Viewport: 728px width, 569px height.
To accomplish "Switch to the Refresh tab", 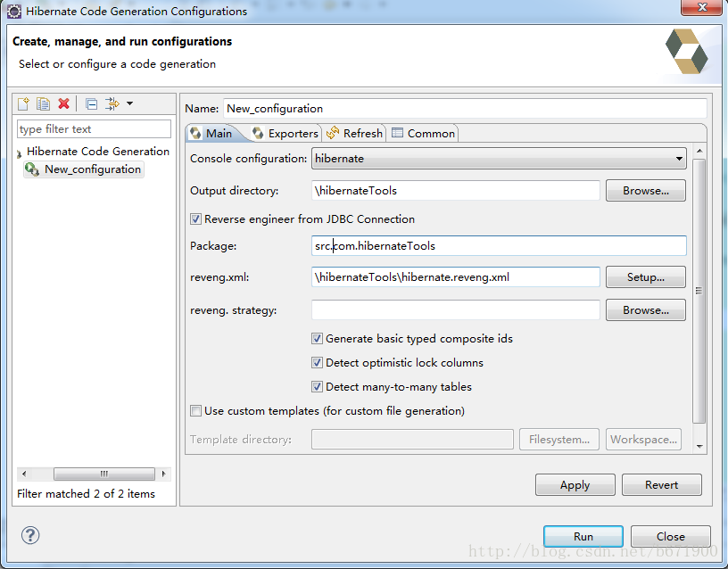I will [354, 134].
